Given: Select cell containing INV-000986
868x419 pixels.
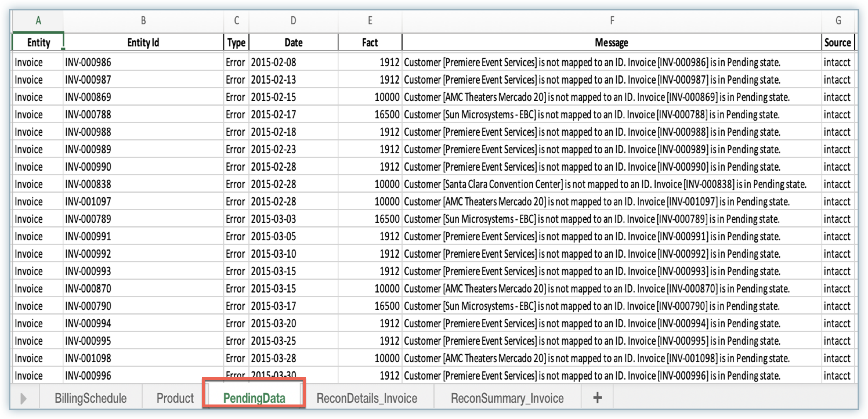Looking at the screenshot, I should (x=143, y=62).
